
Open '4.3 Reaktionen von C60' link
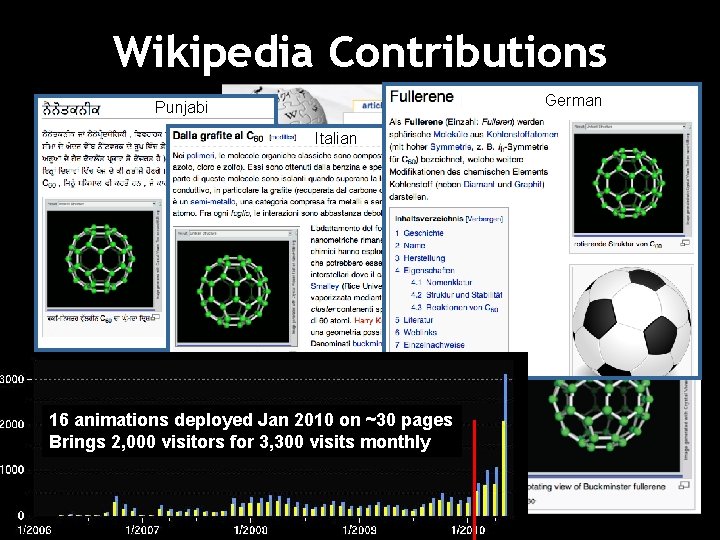tap(455, 308)
